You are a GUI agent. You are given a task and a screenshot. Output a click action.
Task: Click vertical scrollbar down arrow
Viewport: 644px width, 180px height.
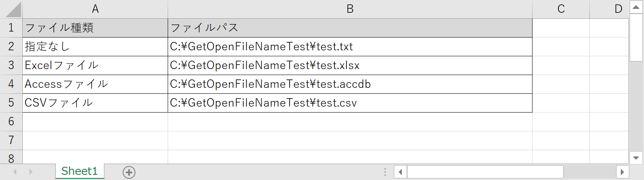tap(636, 158)
